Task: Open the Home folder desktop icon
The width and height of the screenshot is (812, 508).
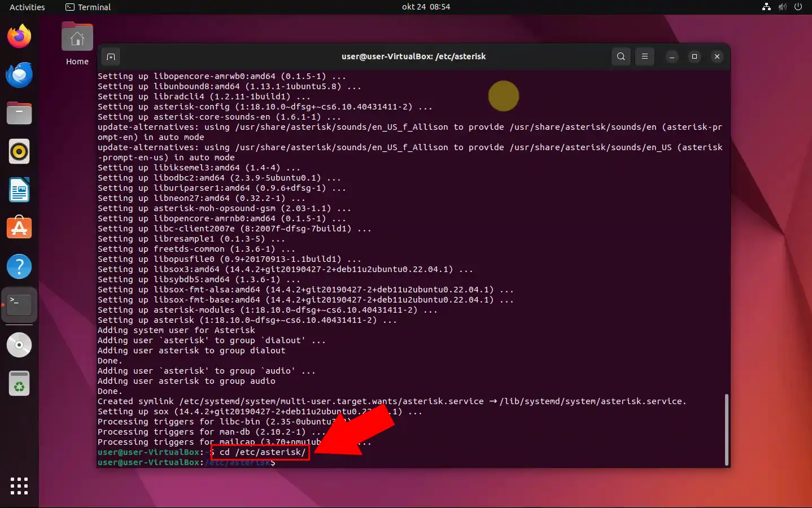Action: tap(77, 44)
